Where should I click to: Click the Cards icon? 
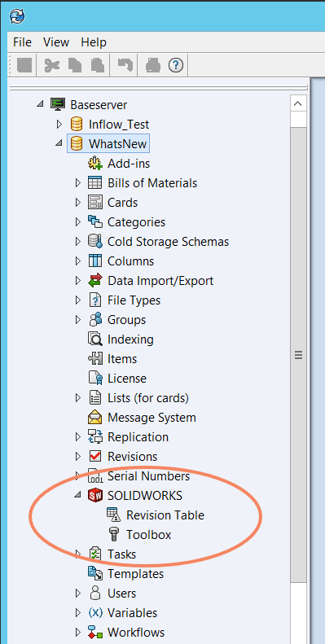tap(95, 203)
